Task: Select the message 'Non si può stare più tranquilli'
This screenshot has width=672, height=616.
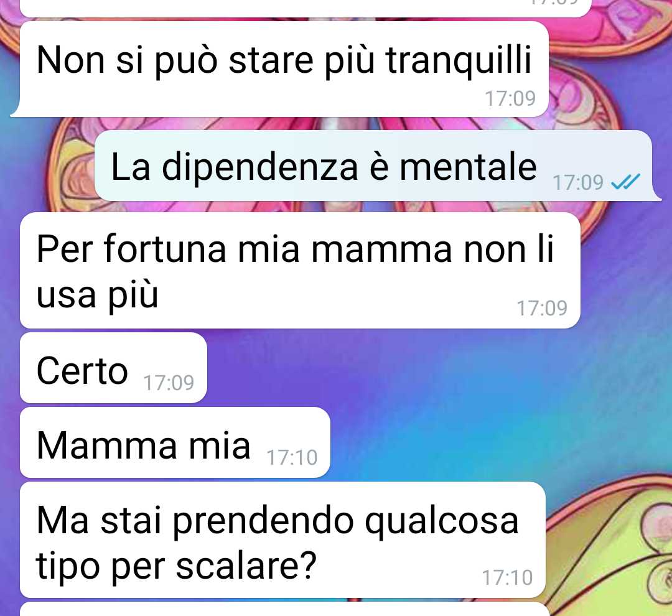Action: coord(279,69)
